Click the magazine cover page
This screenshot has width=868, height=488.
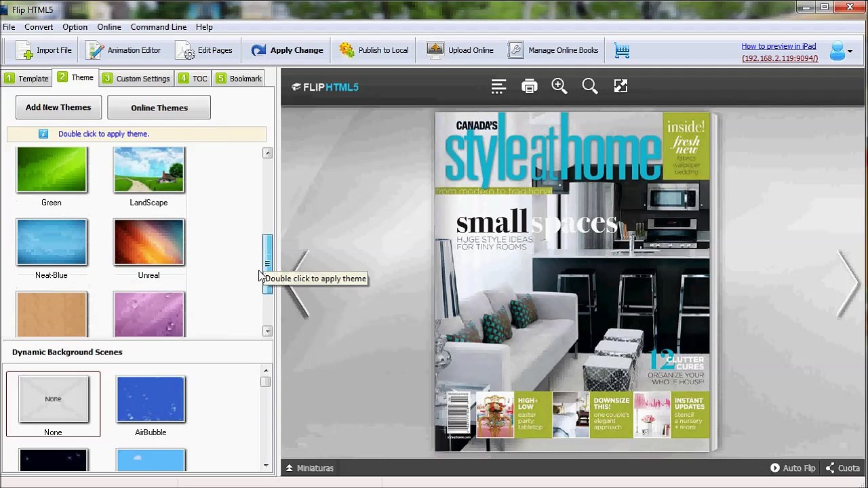[x=572, y=282]
